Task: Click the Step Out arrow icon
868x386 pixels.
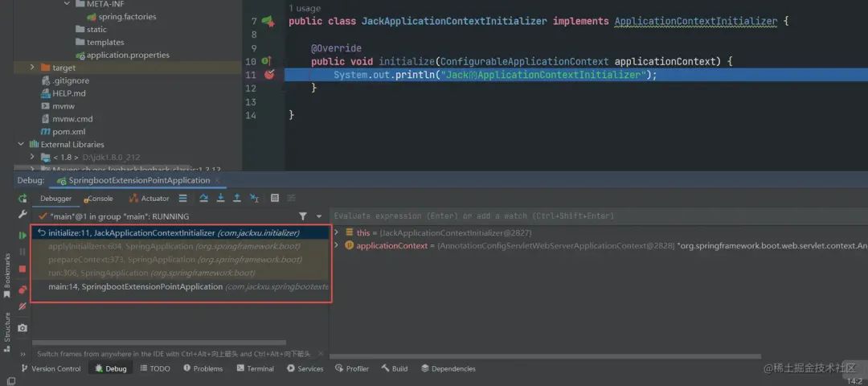Action: click(237, 199)
